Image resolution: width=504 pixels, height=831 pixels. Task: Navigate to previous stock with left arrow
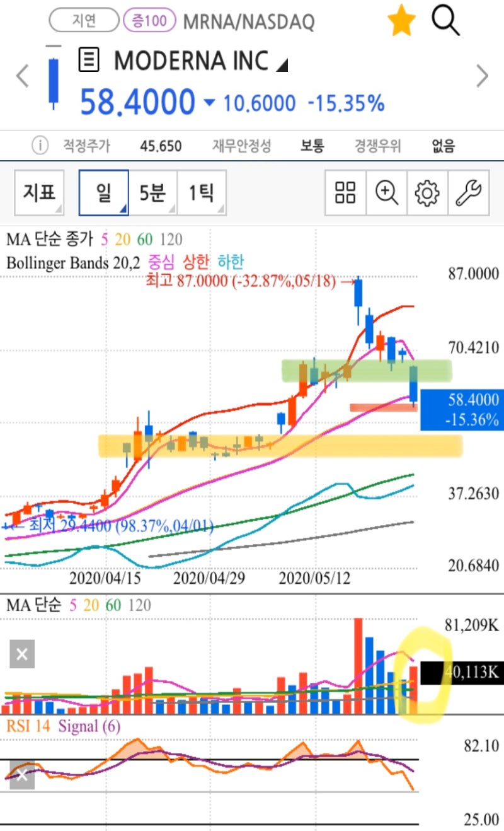[x=22, y=76]
